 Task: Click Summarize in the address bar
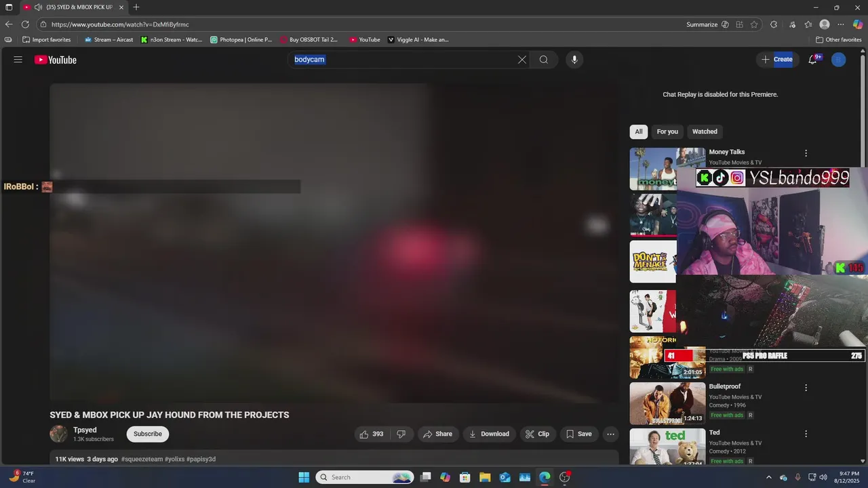point(702,24)
